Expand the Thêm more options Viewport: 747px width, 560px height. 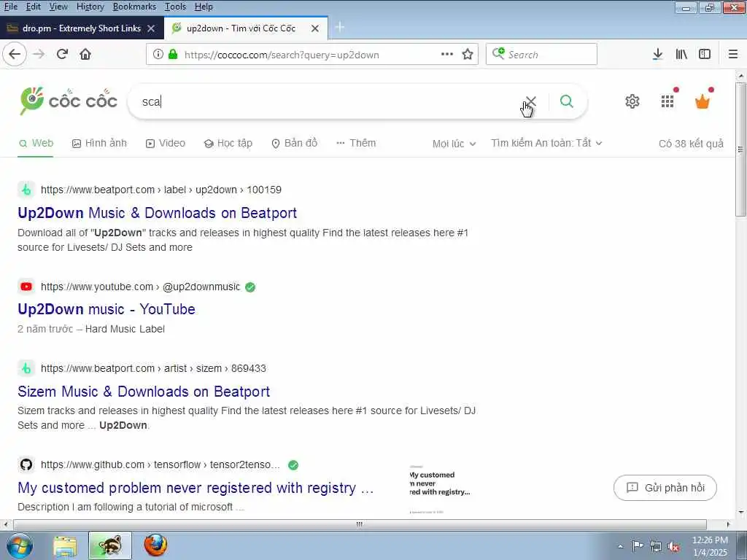(x=356, y=143)
